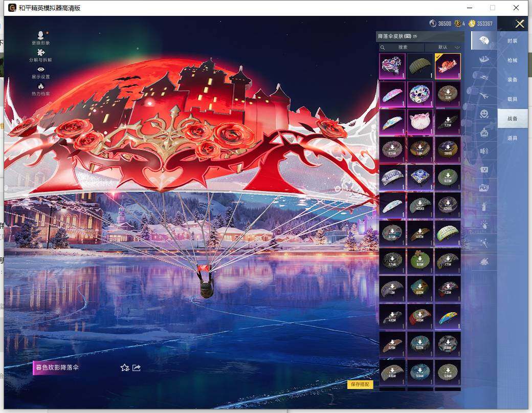Switch to 战备 tab

513,118
